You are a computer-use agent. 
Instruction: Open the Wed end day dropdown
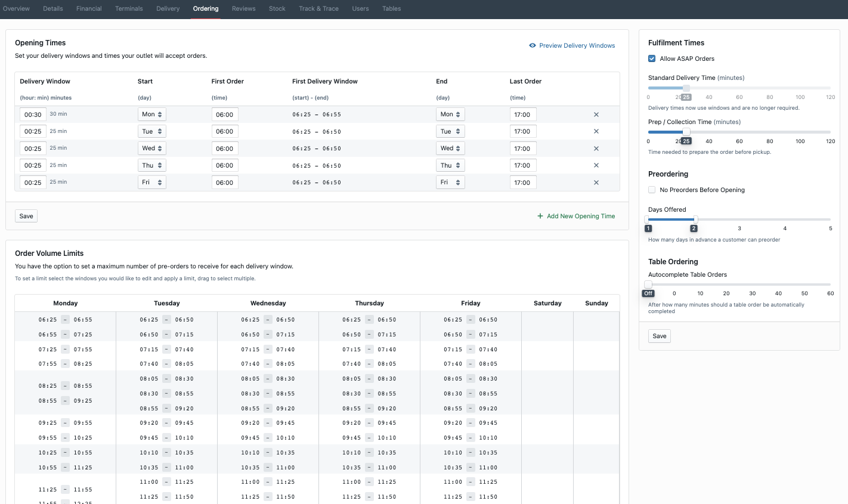[450, 149]
